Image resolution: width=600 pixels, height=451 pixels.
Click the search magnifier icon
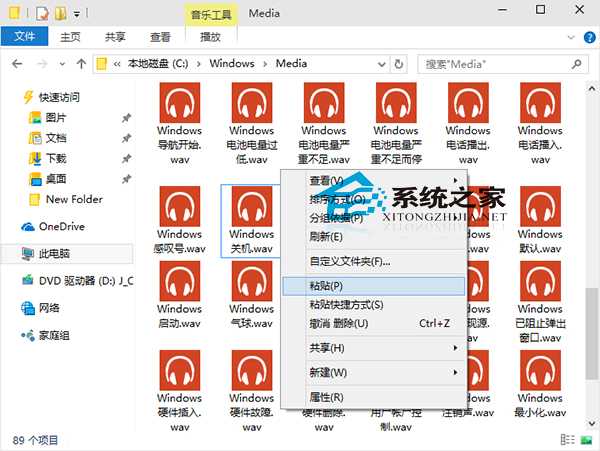click(x=577, y=64)
